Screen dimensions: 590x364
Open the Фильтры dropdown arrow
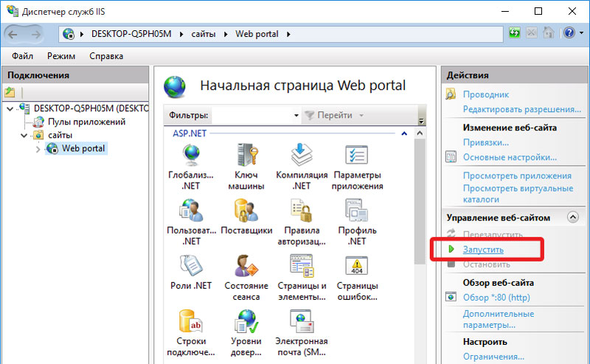[x=296, y=115]
